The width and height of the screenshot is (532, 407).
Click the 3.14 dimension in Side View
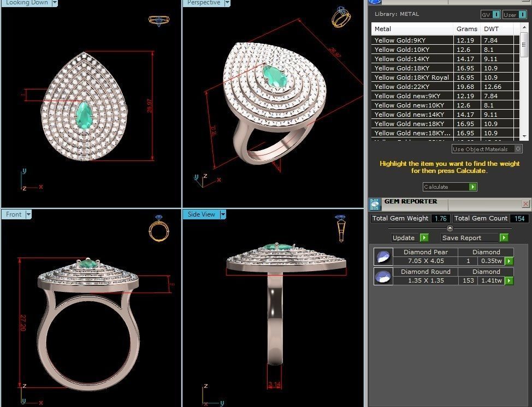point(275,384)
